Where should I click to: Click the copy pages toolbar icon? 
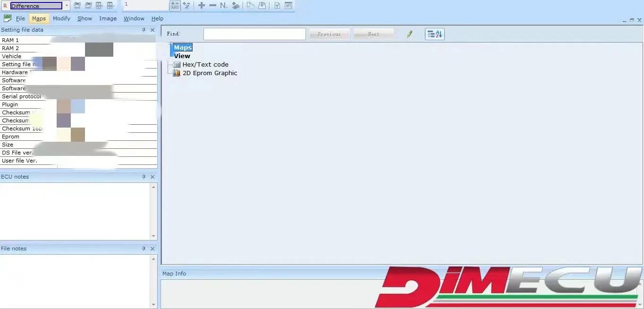pos(251,6)
